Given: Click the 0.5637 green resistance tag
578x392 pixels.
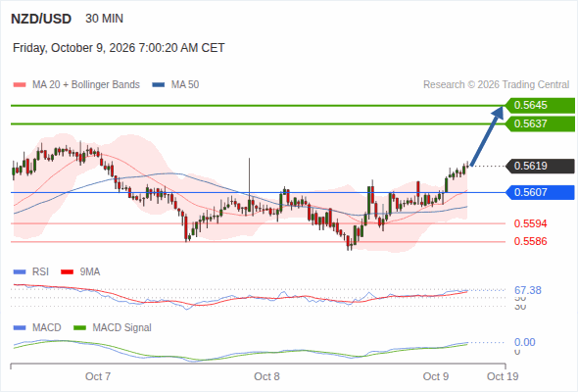Looking at the screenshot, I should pos(540,123).
